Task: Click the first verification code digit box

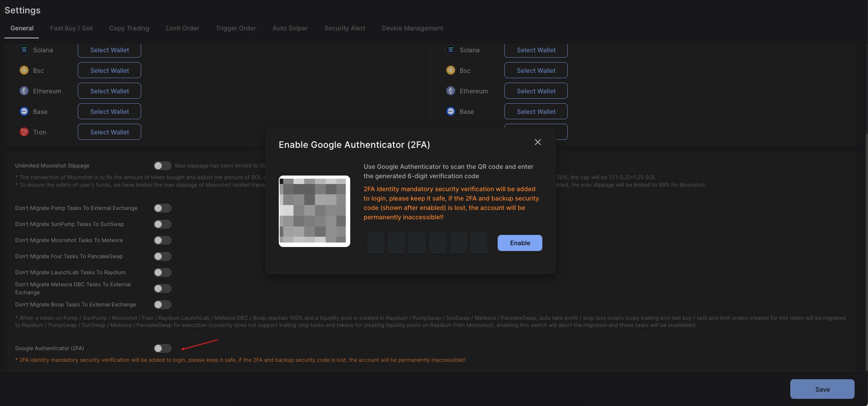Action: 376,243
